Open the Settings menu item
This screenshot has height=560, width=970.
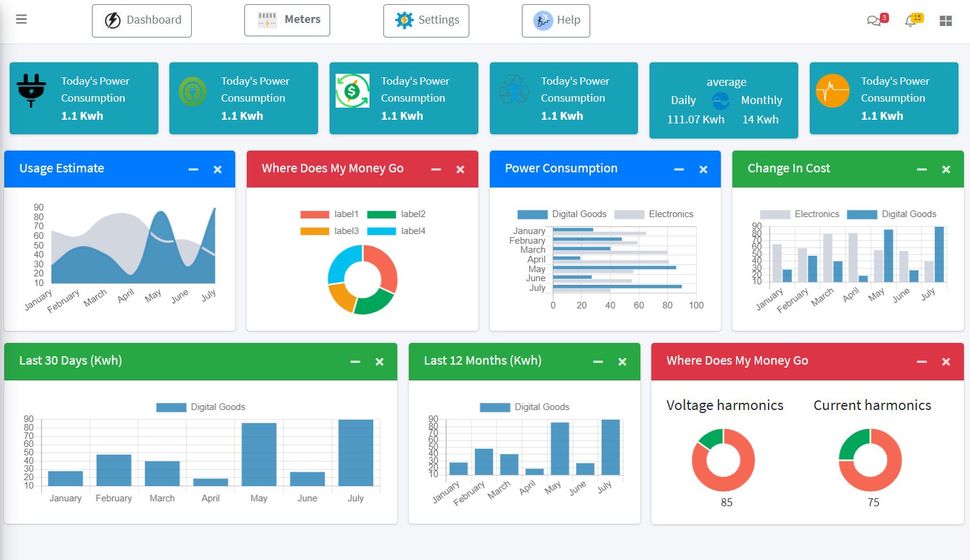click(x=426, y=21)
